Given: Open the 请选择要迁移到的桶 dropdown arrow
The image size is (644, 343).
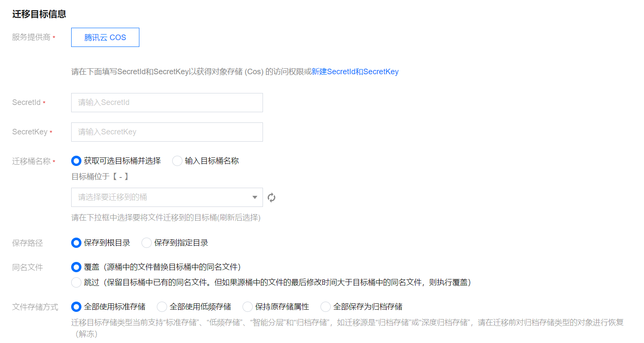Looking at the screenshot, I should tap(255, 198).
